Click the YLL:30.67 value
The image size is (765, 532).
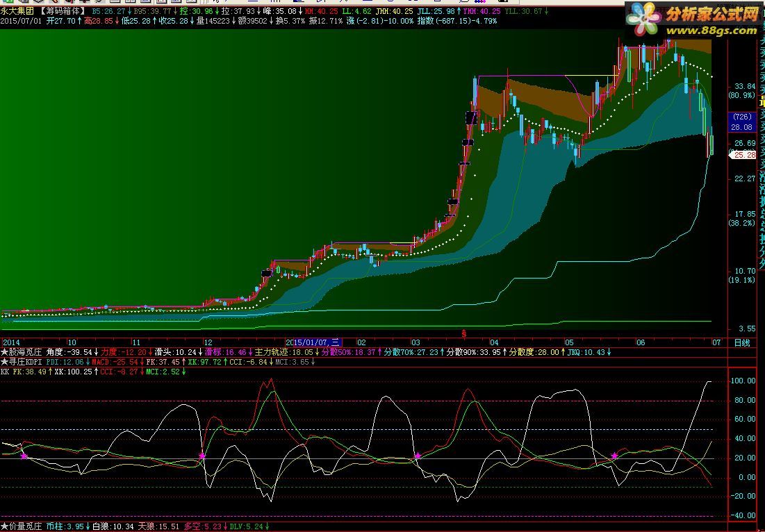[523, 10]
